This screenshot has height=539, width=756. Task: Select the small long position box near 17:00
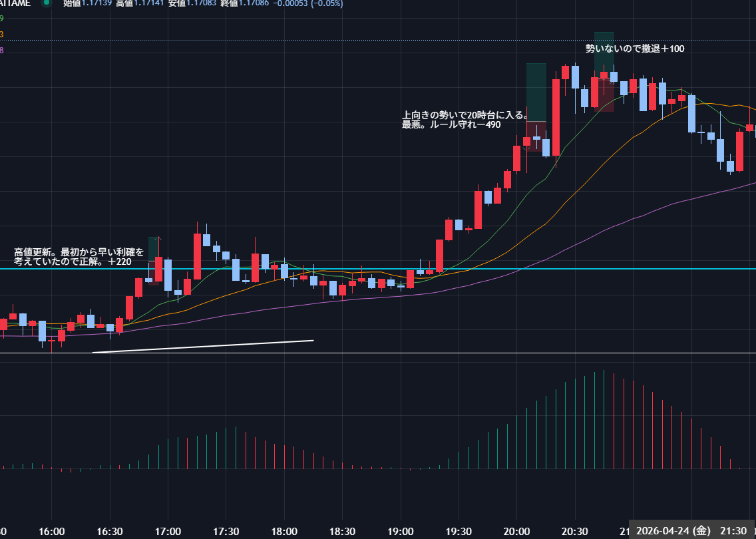(x=152, y=248)
